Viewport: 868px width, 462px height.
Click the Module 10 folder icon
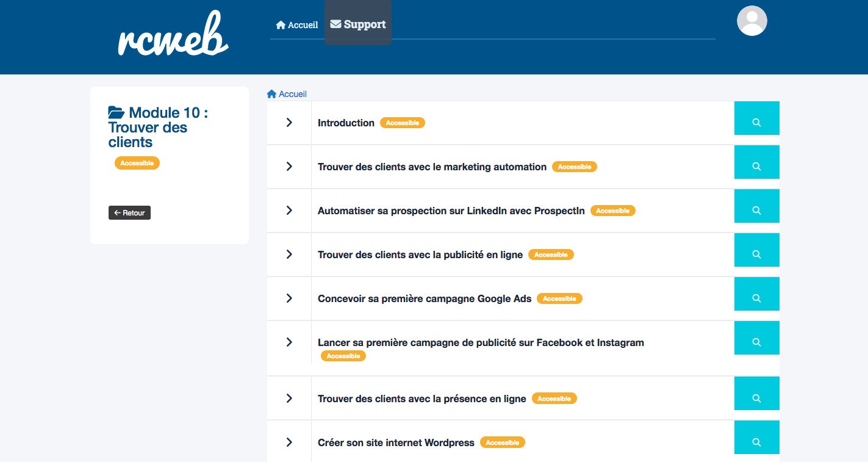click(117, 113)
